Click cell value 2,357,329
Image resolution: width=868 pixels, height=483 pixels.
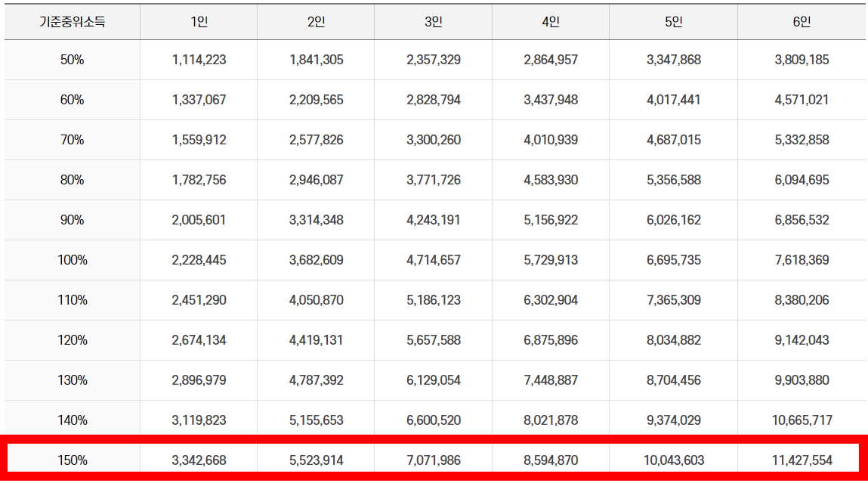point(434,60)
